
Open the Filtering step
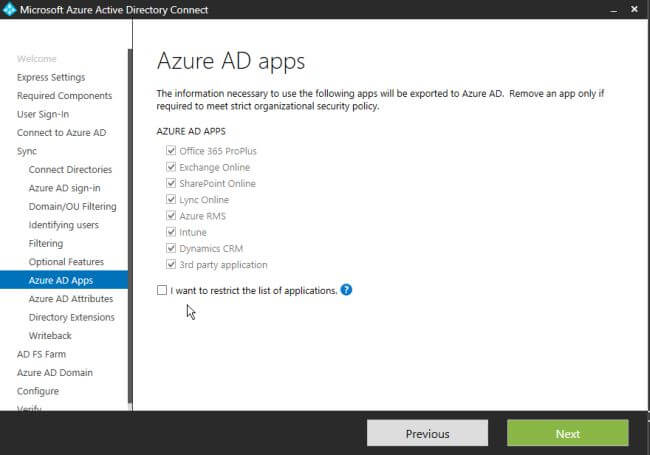point(46,243)
